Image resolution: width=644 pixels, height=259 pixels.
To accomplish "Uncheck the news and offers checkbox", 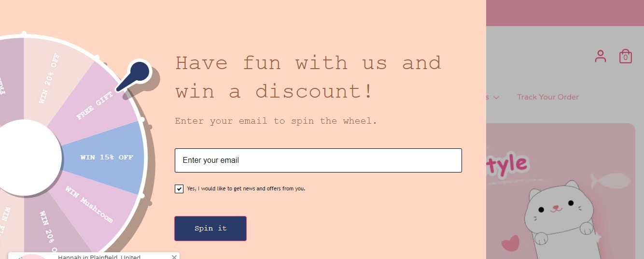I will click(179, 189).
